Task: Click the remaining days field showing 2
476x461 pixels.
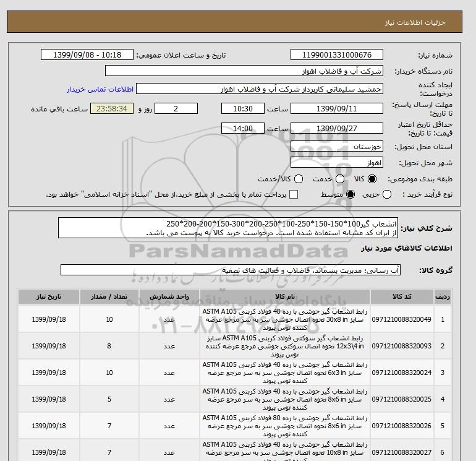Action: pyautogui.click(x=176, y=108)
